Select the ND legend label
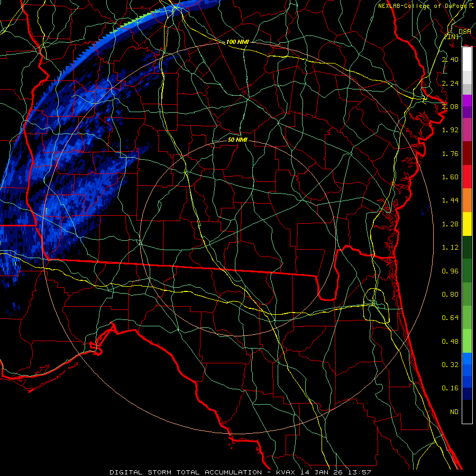476x476 pixels. click(x=454, y=412)
